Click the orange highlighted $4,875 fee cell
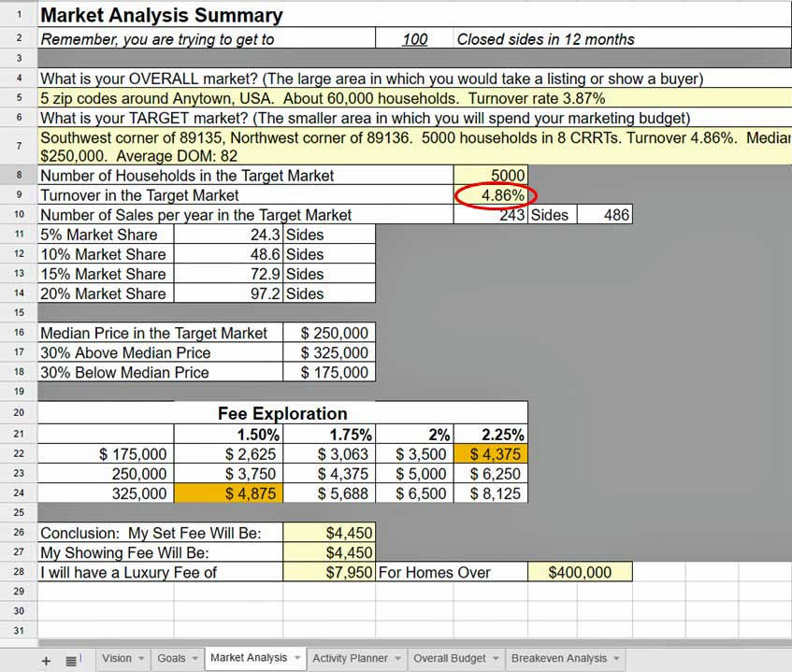792x672 pixels. [250, 493]
